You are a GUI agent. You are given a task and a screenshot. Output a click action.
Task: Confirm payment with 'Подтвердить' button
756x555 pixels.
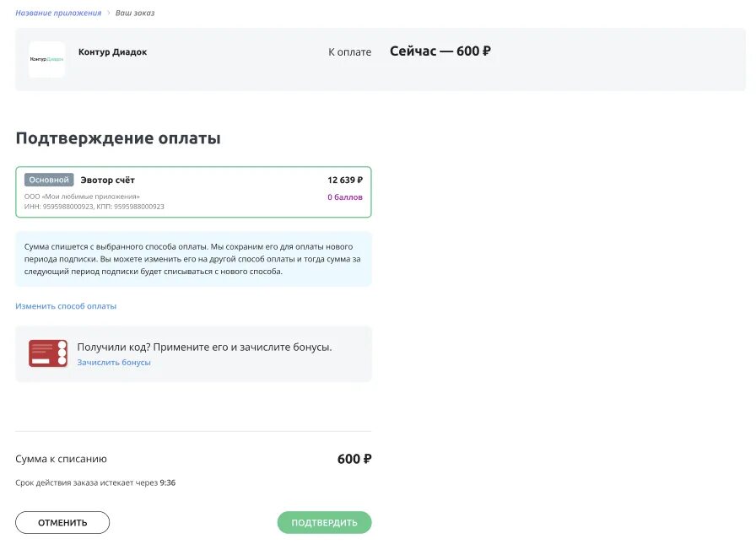[324, 523]
